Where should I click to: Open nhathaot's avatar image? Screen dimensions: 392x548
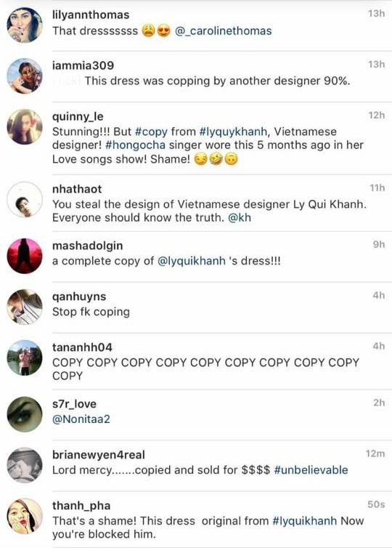tap(25, 200)
